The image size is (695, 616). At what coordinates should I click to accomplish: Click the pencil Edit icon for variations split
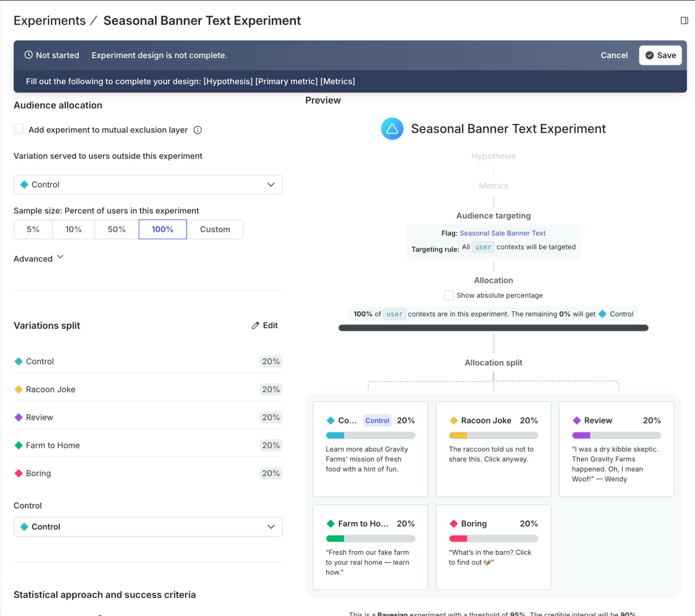[256, 325]
